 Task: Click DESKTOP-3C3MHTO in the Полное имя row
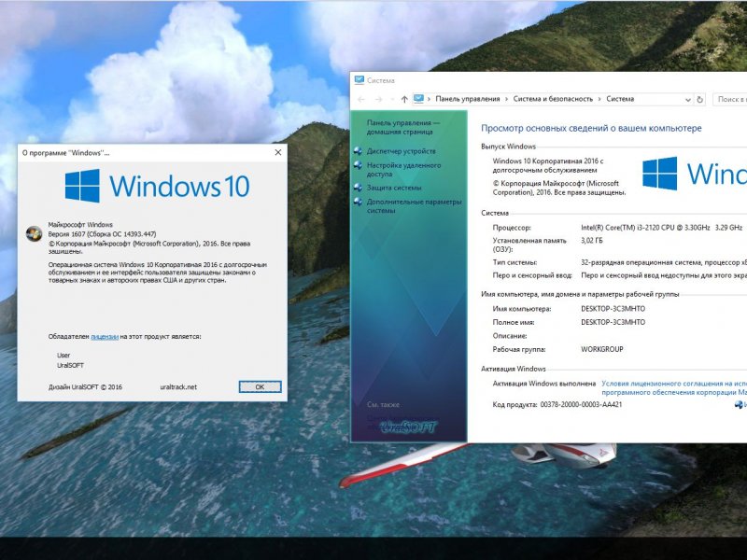pyautogui.click(x=613, y=322)
